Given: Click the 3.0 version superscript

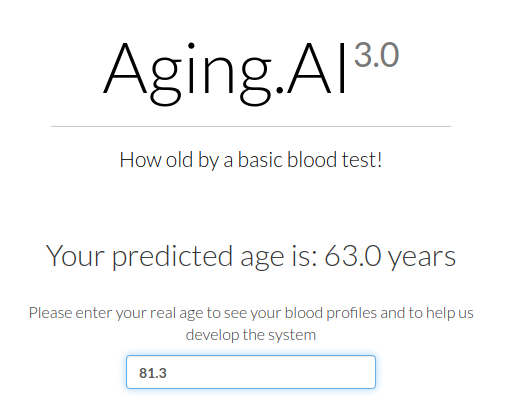Looking at the screenshot, I should click(376, 55).
